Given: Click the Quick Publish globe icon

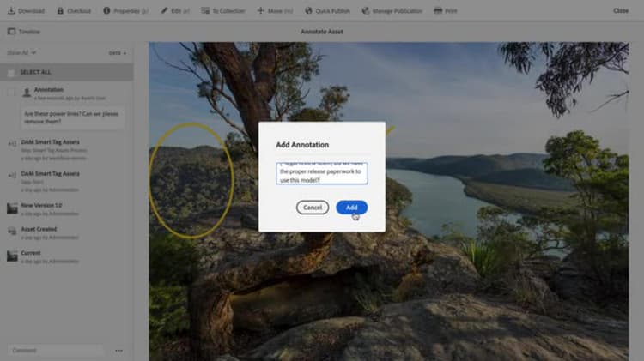Looking at the screenshot, I should pos(308,10).
